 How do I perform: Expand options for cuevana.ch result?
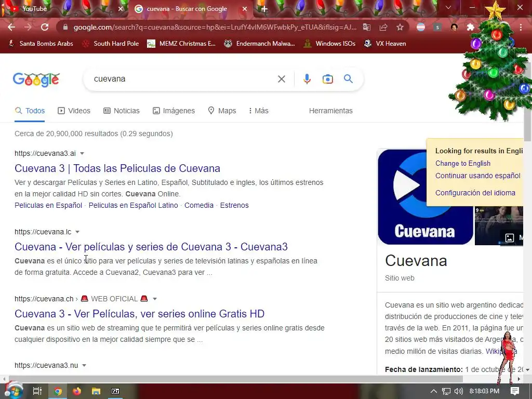click(x=155, y=299)
